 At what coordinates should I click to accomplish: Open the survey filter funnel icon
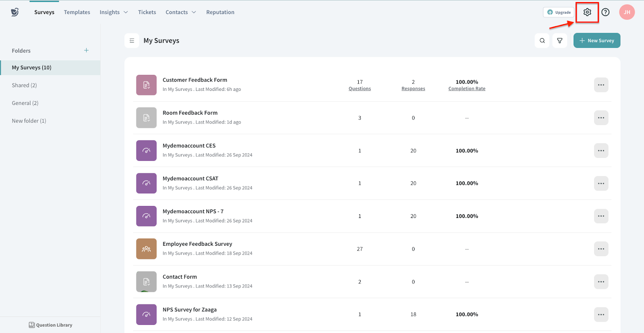pyautogui.click(x=559, y=41)
